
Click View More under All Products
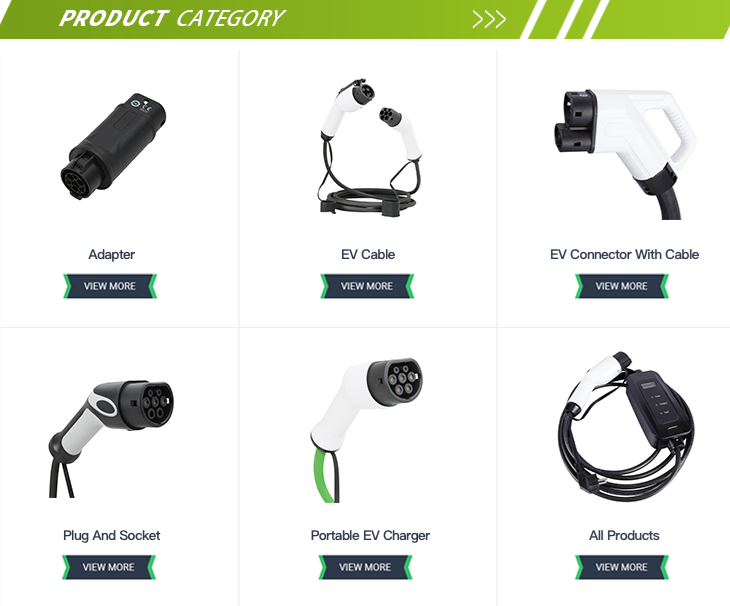click(x=622, y=567)
